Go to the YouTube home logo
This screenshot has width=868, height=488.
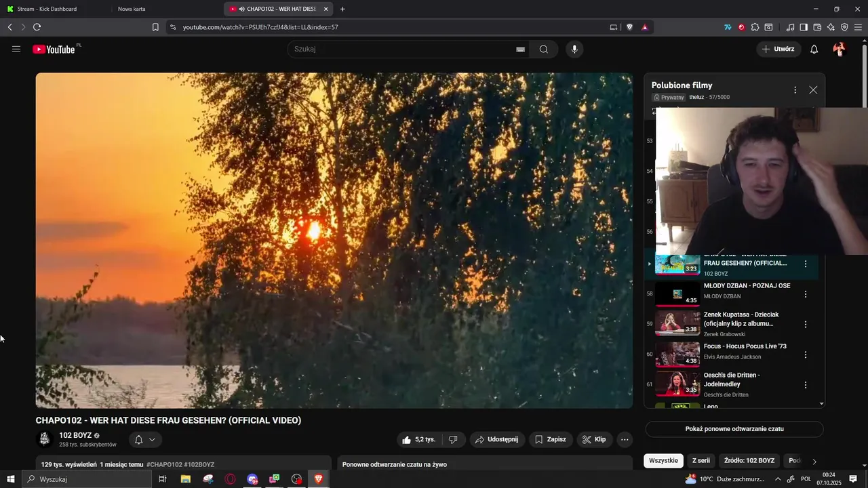54,49
